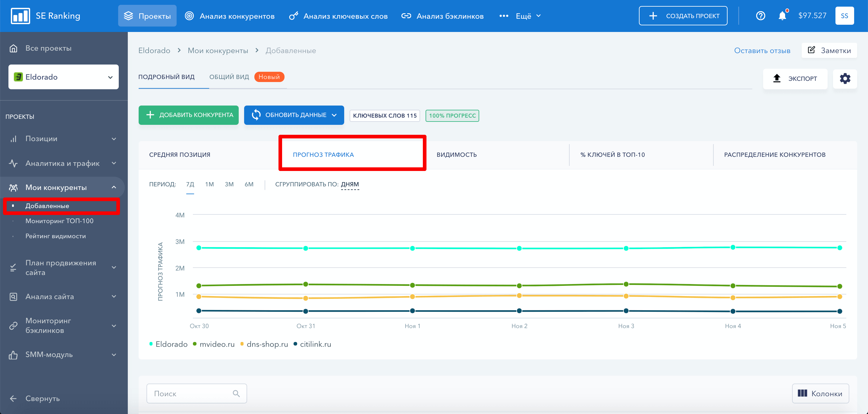Image resolution: width=868 pixels, height=414 pixels.
Task: Open the Обновить данные dropdown arrow
Action: 334,115
